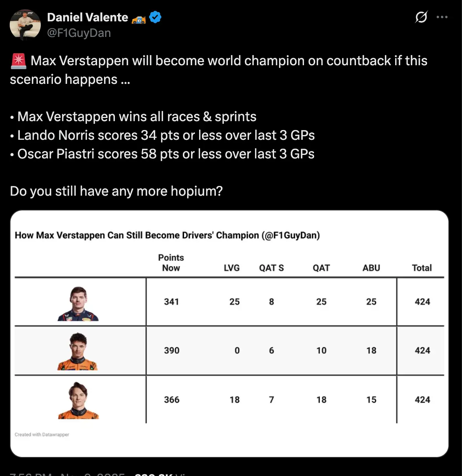Click Verstappen's Total of 424 points cell
Image resolution: width=462 pixels, height=476 pixels.
point(422,302)
